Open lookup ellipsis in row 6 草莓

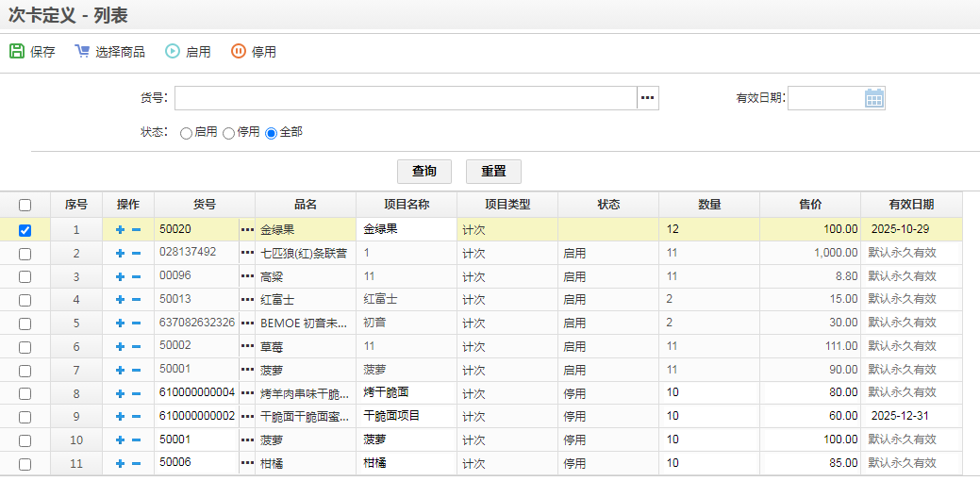pyautogui.click(x=247, y=346)
